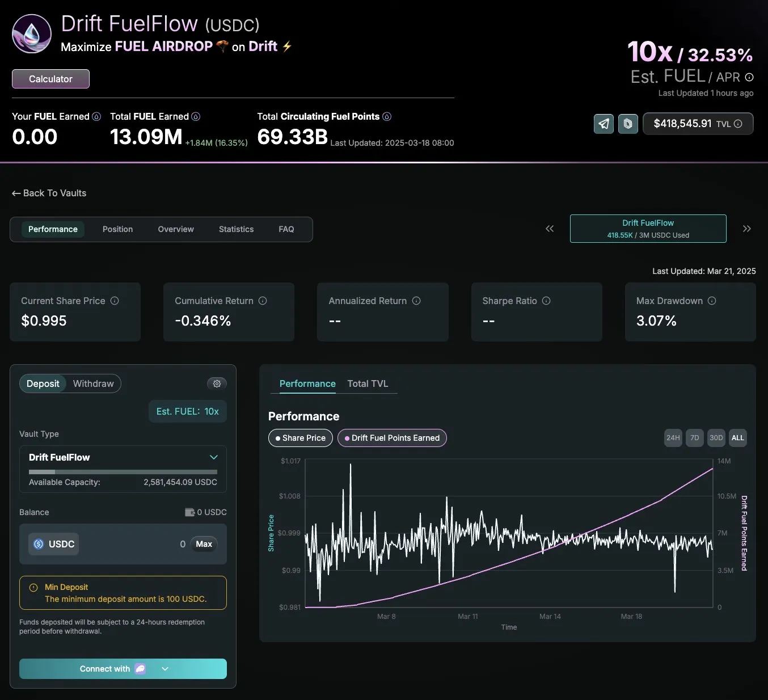Click the Max amount button
The image size is (768, 700).
click(x=204, y=544)
